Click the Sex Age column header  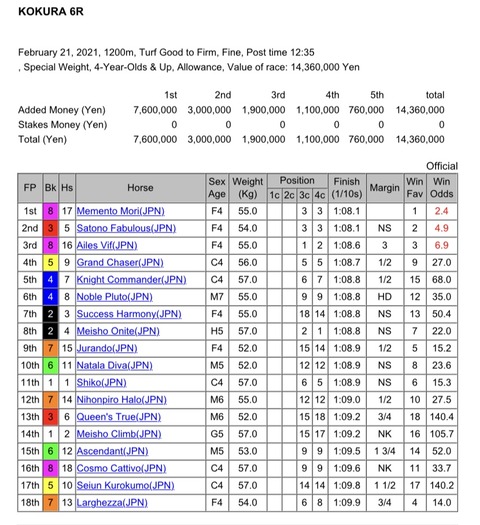point(217,188)
